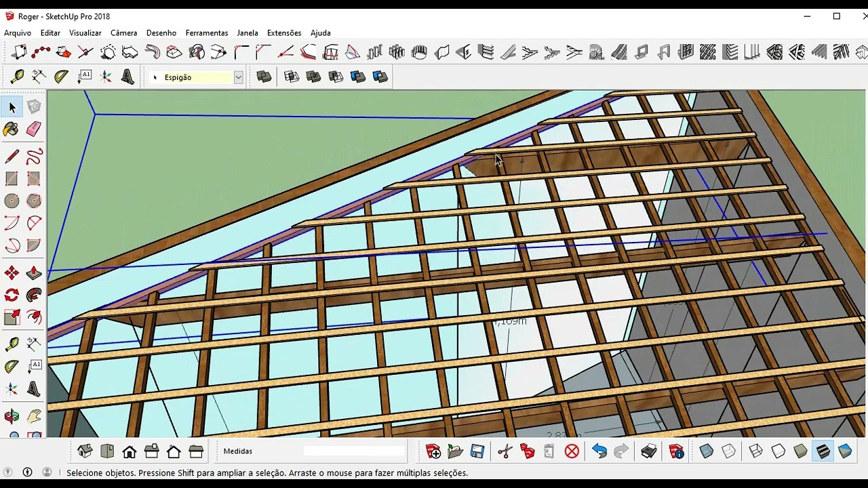Select the Text label tool in top toolbar
868x488 pixels.
(x=84, y=77)
